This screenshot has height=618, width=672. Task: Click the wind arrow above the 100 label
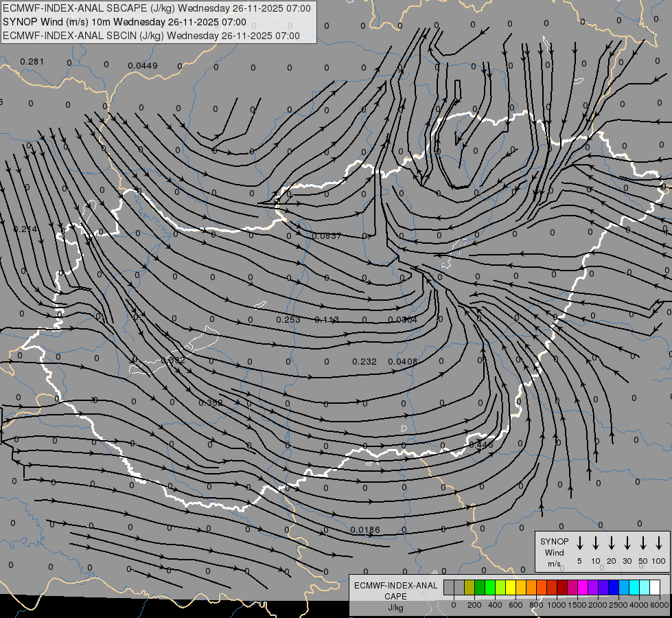click(659, 543)
